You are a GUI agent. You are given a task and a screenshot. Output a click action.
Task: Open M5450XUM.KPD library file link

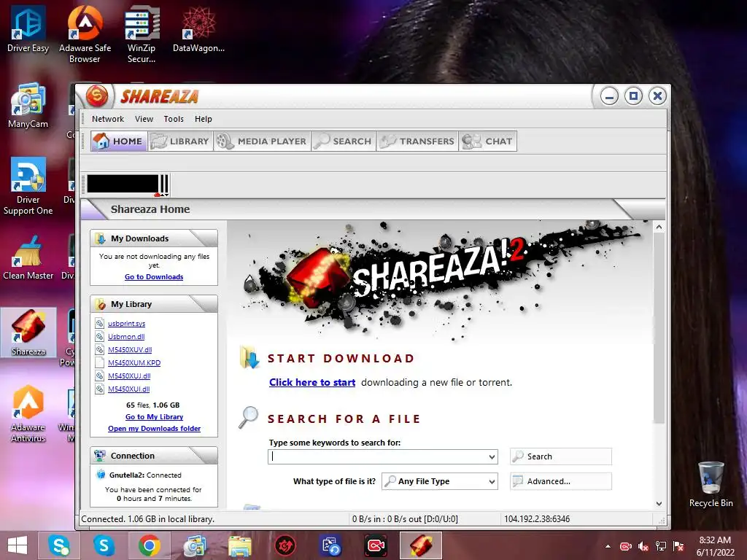click(134, 363)
